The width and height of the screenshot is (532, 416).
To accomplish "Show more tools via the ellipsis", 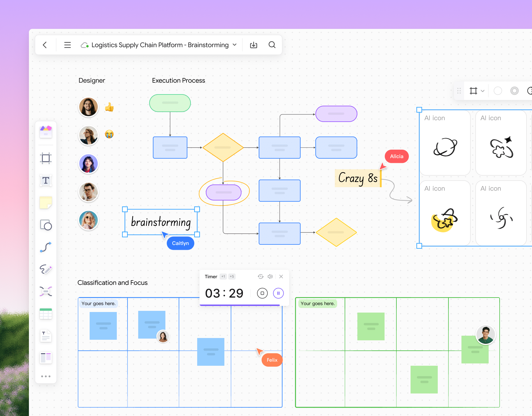I will tap(46, 376).
